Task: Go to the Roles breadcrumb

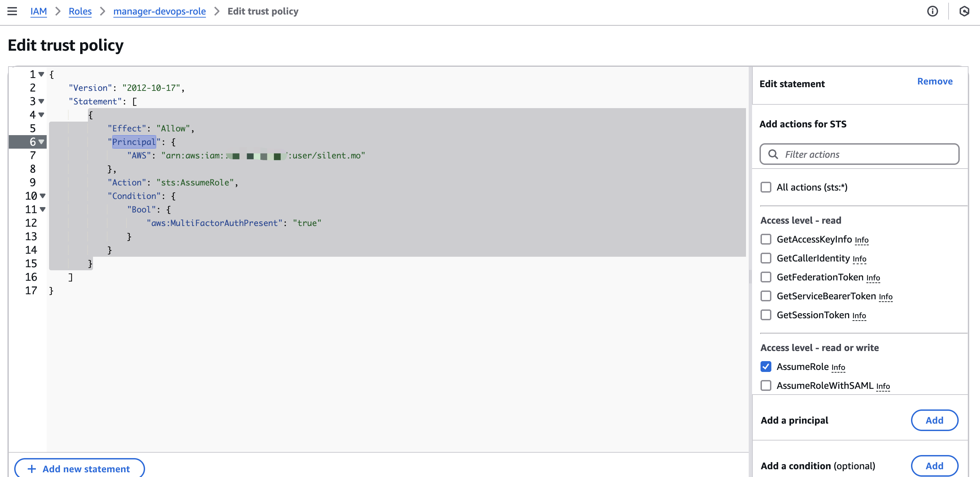Action: coord(80,11)
